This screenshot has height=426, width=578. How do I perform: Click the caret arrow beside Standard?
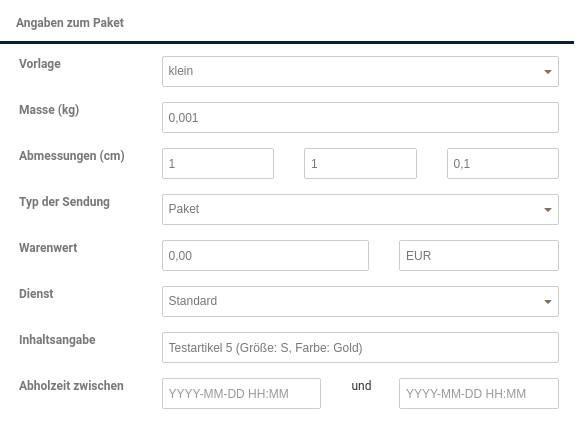[x=548, y=302]
